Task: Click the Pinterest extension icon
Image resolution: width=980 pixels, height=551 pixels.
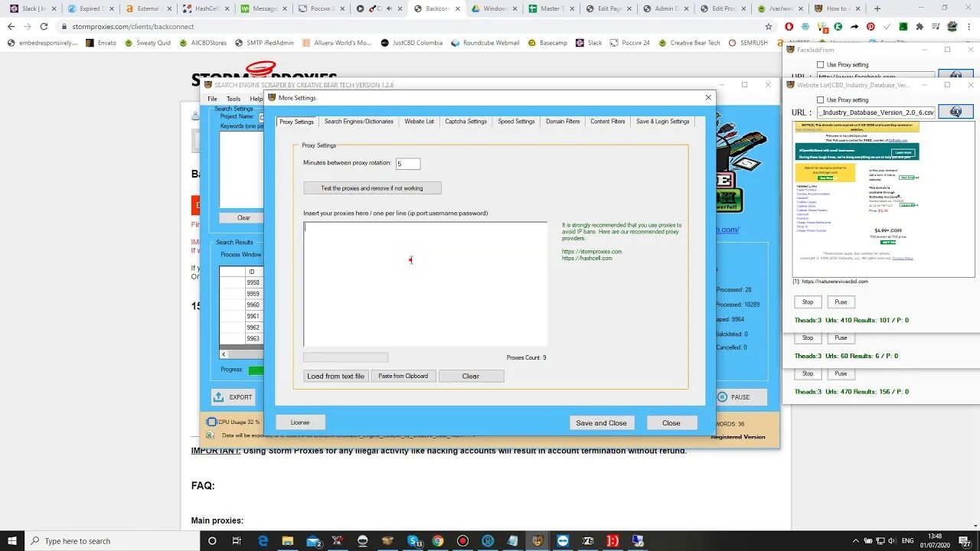Action: pos(871,26)
